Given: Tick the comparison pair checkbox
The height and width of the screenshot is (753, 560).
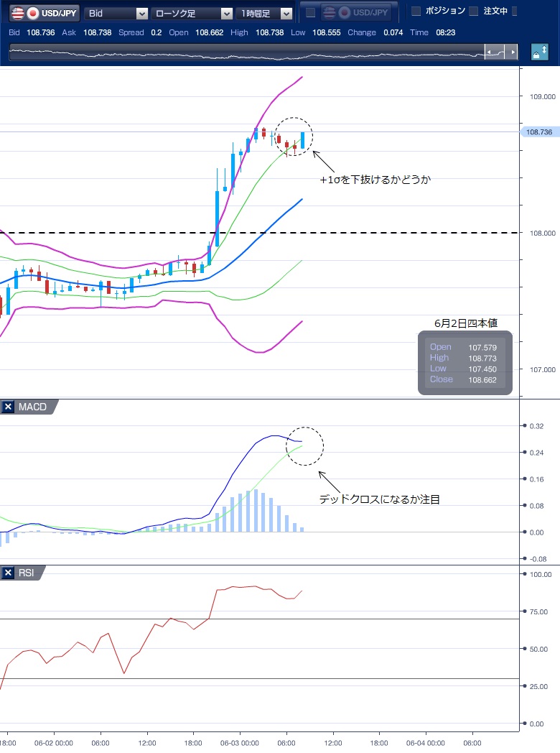Looking at the screenshot, I should (x=311, y=13).
